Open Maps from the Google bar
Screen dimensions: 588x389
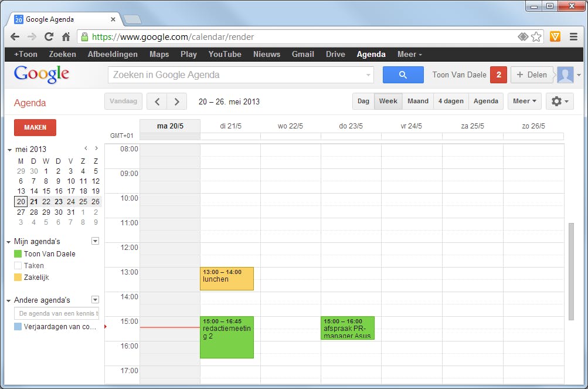coord(159,54)
